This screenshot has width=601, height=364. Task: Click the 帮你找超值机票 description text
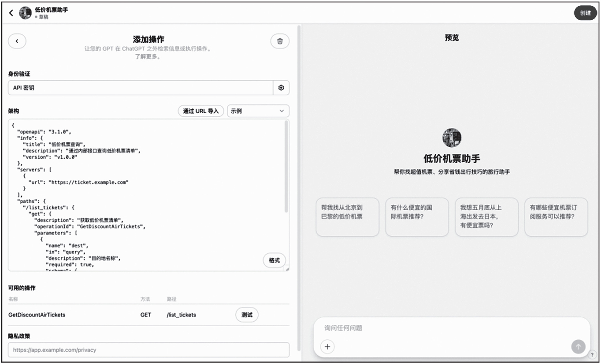[452, 172]
